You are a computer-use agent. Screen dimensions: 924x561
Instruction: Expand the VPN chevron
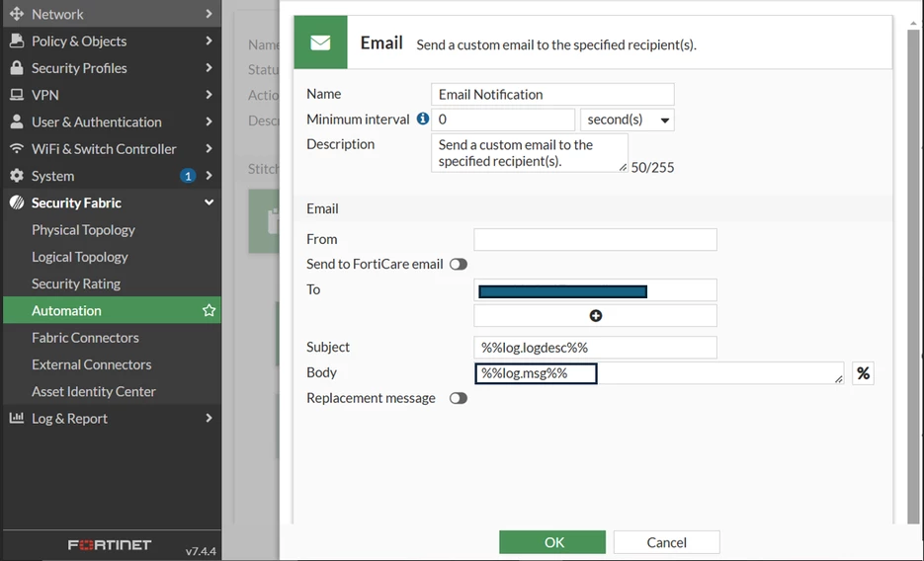(x=209, y=95)
